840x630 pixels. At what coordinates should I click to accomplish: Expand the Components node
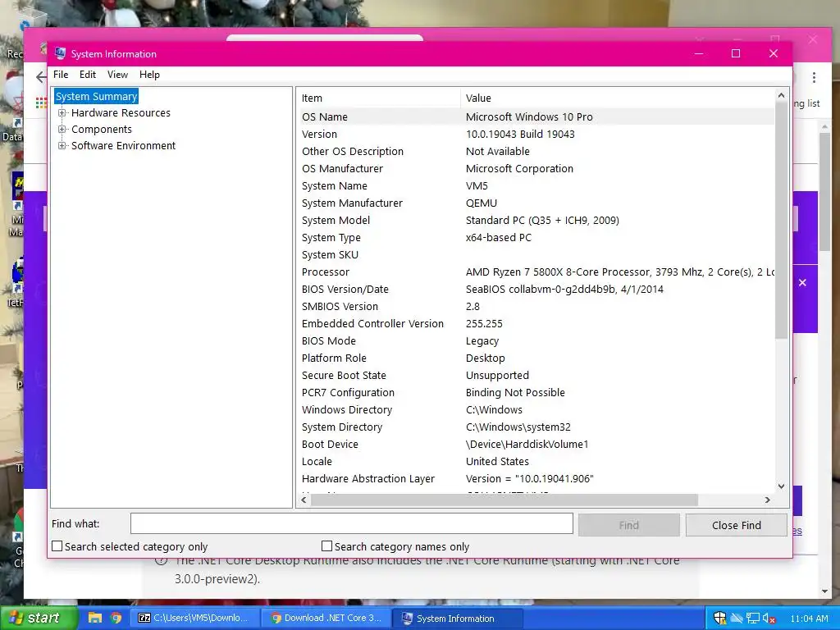tap(62, 129)
